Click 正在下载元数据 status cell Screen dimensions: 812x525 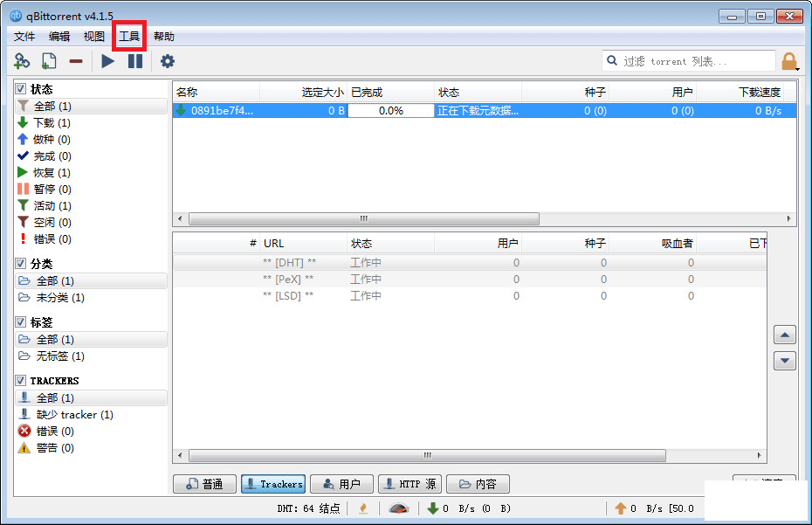pyautogui.click(x=478, y=110)
